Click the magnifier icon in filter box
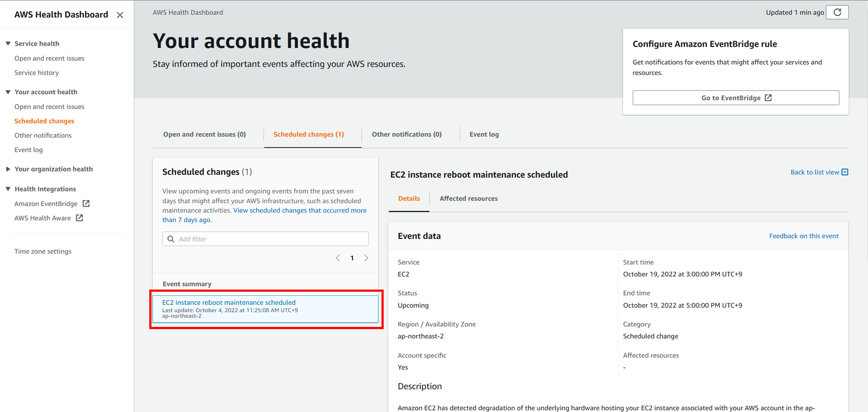Screen dimensions: 868x412 (x=171, y=239)
